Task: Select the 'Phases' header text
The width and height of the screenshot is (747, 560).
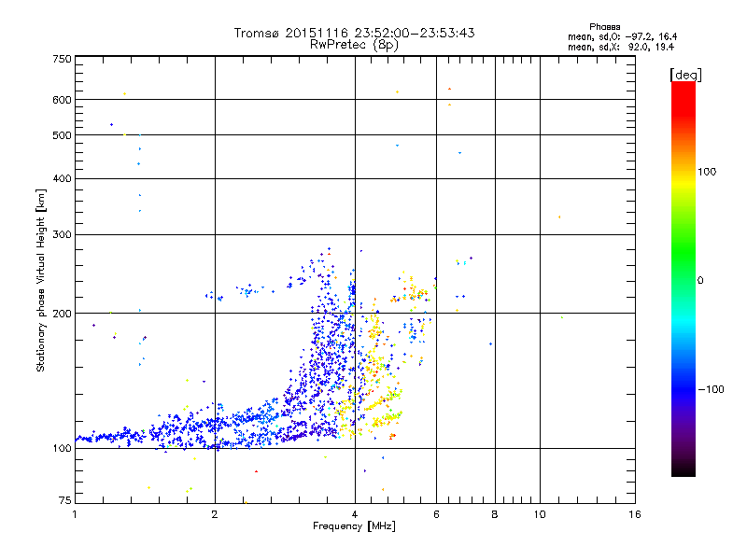Action: (604, 27)
